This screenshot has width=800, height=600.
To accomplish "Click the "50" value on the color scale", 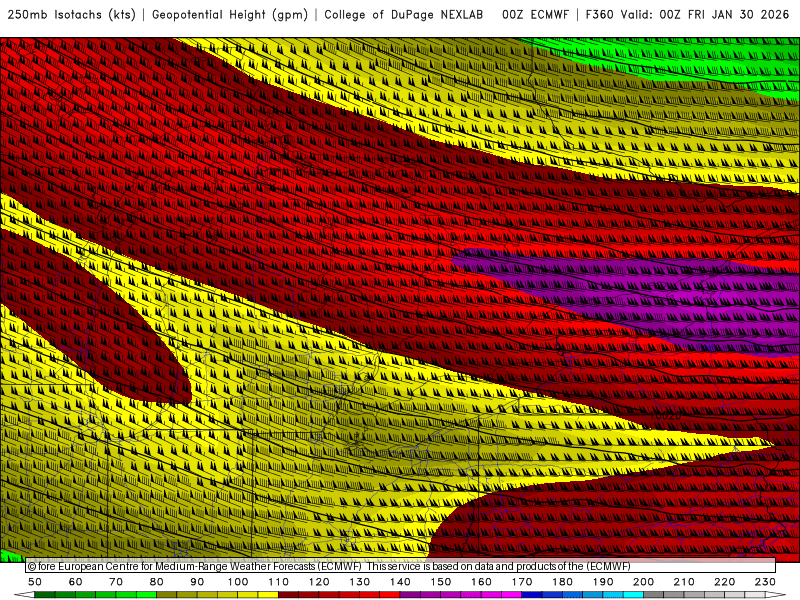I will (x=35, y=582).
